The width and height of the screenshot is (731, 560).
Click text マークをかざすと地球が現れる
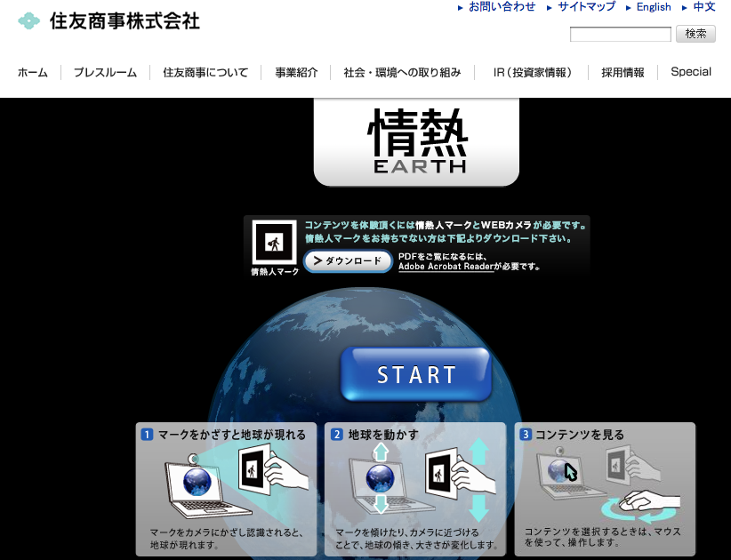pyautogui.click(x=232, y=435)
